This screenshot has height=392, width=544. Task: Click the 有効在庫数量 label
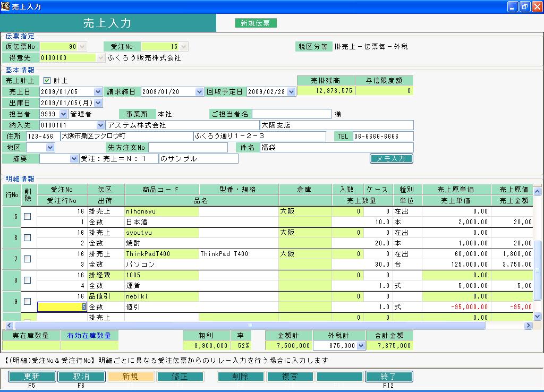[89, 336]
